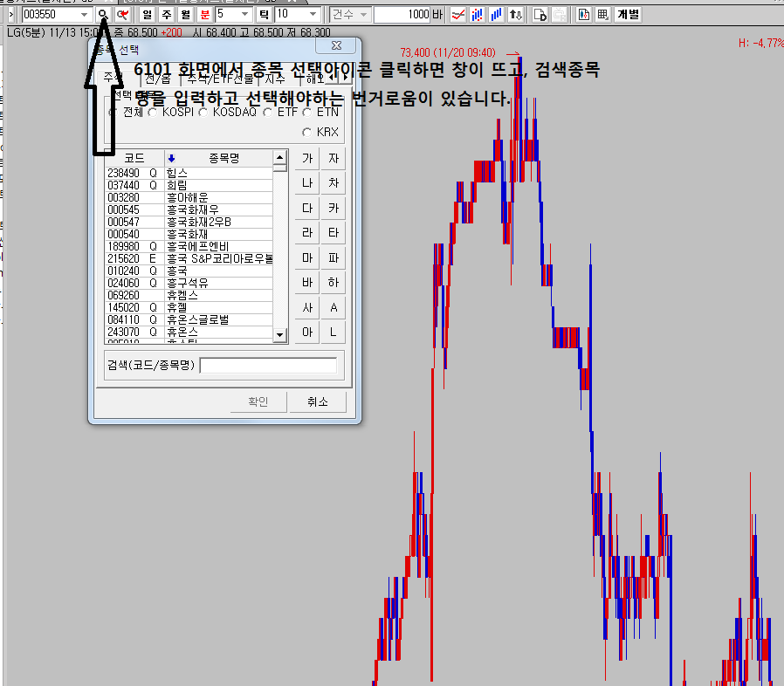
Task: Open the minute interval dropdown showing 5
Action: pos(244,15)
